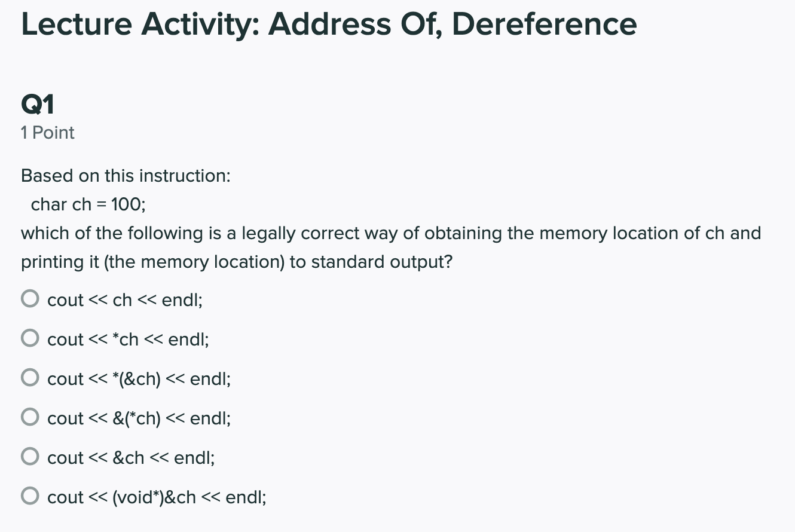Click the "Q1" question heading
The image size is (795, 532).
38,103
